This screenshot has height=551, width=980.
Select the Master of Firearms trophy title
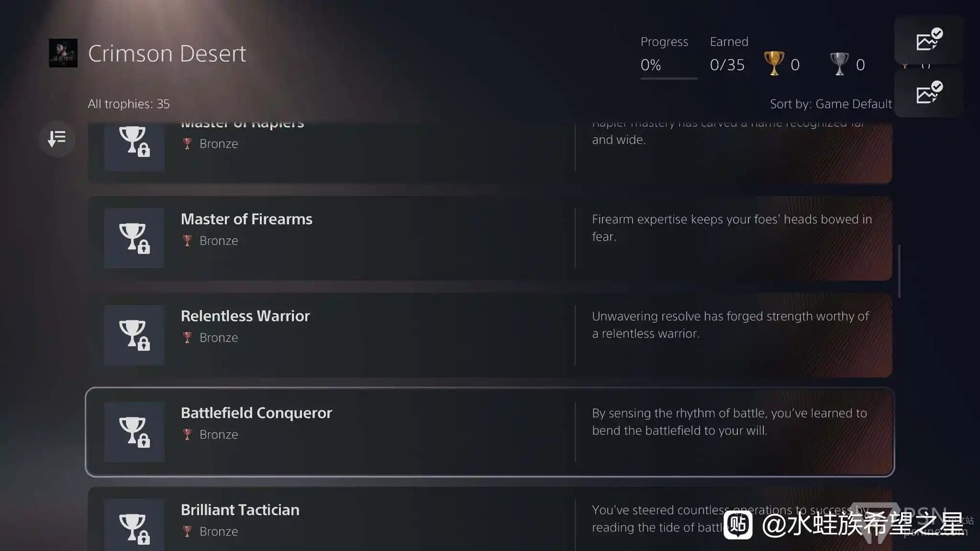[x=246, y=219]
